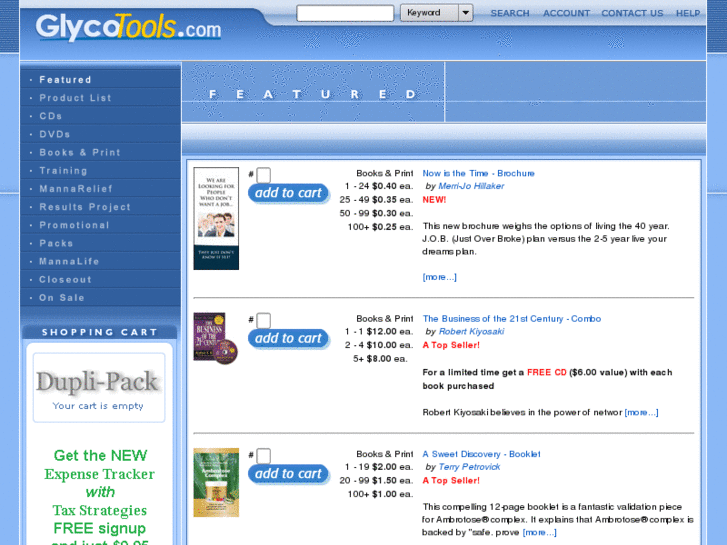The width and height of the screenshot is (727, 545).
Task: Click [more...] for Now is the Time brochure
Action: click(440, 277)
